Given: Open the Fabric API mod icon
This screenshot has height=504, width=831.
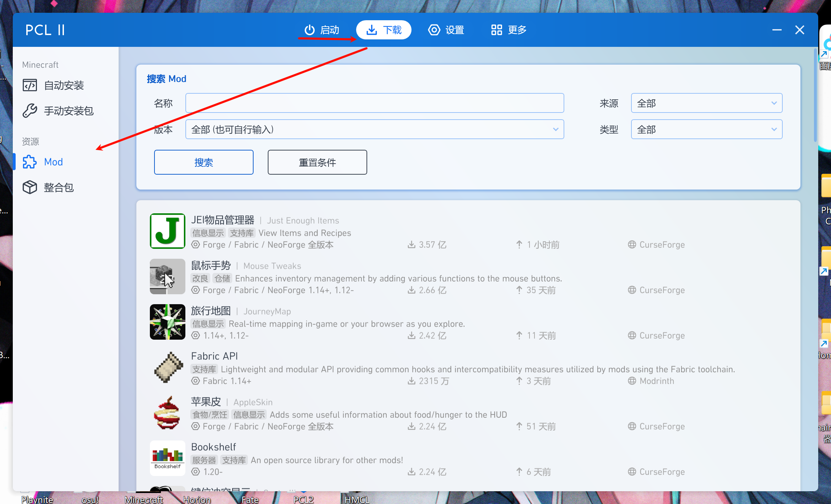Looking at the screenshot, I should 167,367.
